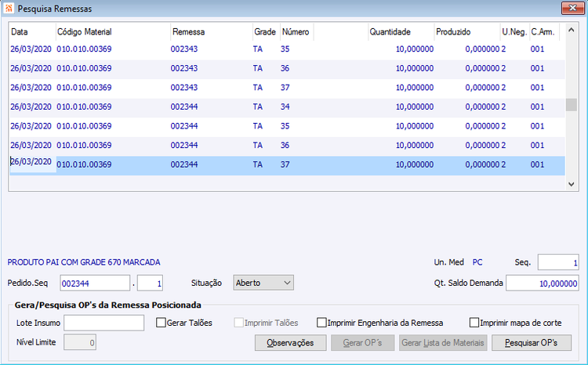Enable the Gerar Talões checkbox
Screen dimensions: 588x365
161,323
